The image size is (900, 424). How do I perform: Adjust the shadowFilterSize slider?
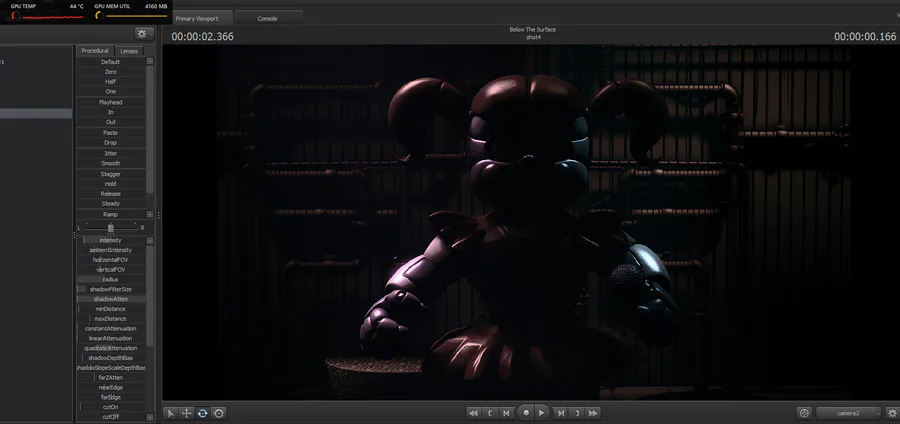(111, 289)
